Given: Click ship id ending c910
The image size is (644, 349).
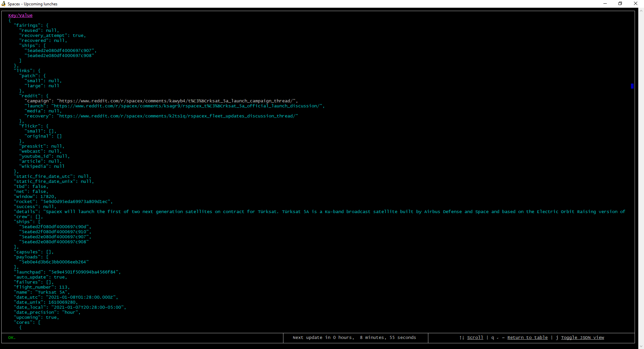Looking at the screenshot, I should [55, 232].
